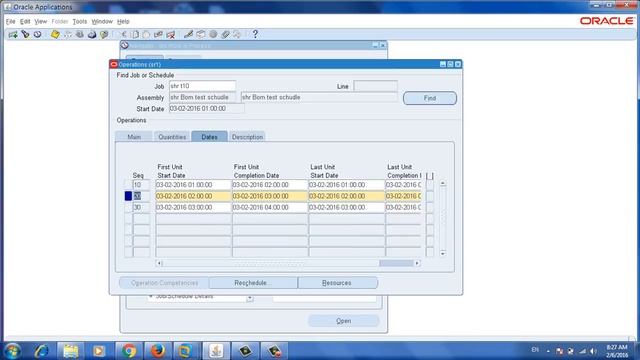Viewport: 640px width, 360px height.
Task: Click the Edit Field pencil toolbar icon
Action: coord(188,35)
